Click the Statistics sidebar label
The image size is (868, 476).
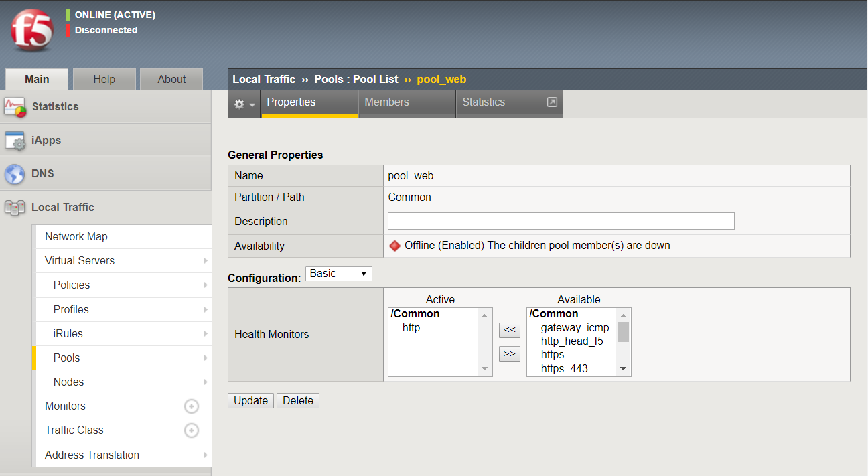tap(55, 107)
